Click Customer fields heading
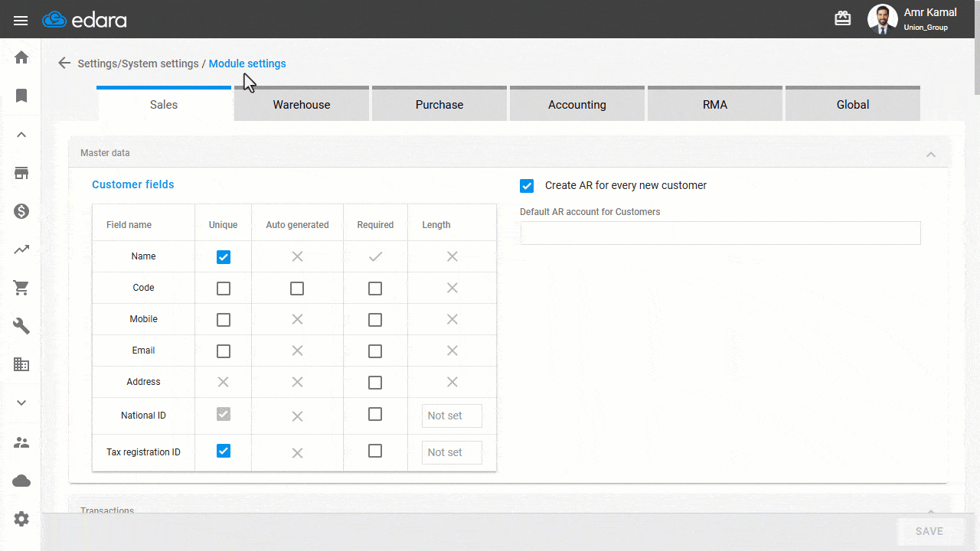This screenshot has height=551, width=980. [133, 184]
